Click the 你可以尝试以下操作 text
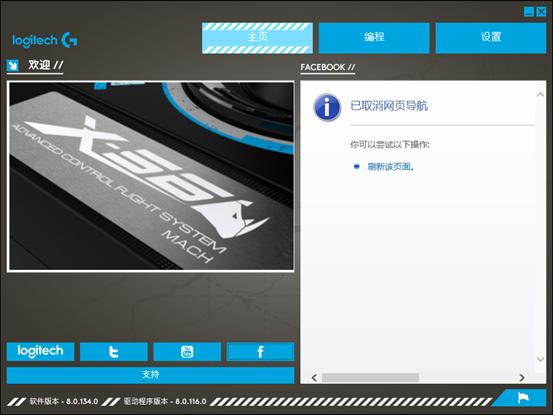The image size is (553, 415). click(390, 144)
